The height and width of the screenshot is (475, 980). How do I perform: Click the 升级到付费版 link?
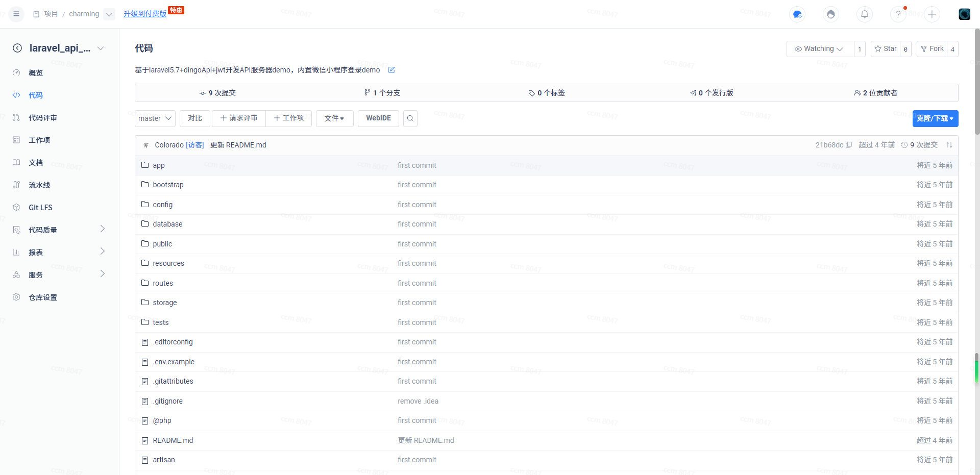coord(145,14)
